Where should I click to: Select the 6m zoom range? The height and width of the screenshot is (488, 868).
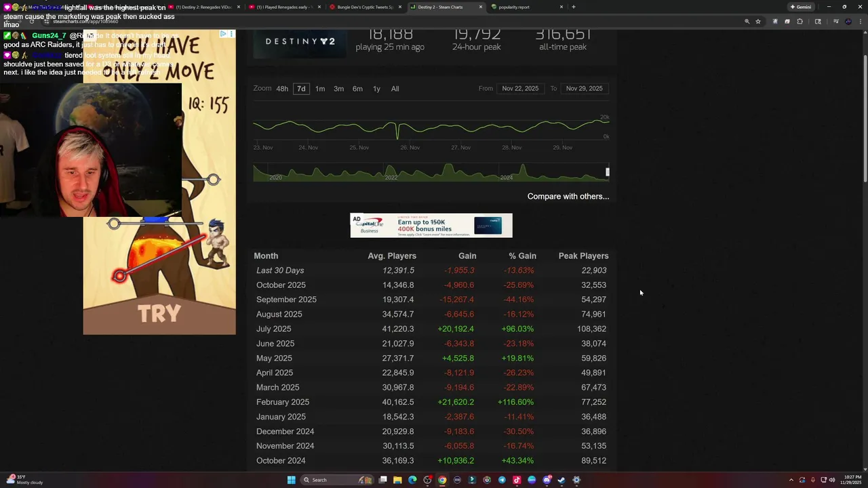click(x=357, y=89)
